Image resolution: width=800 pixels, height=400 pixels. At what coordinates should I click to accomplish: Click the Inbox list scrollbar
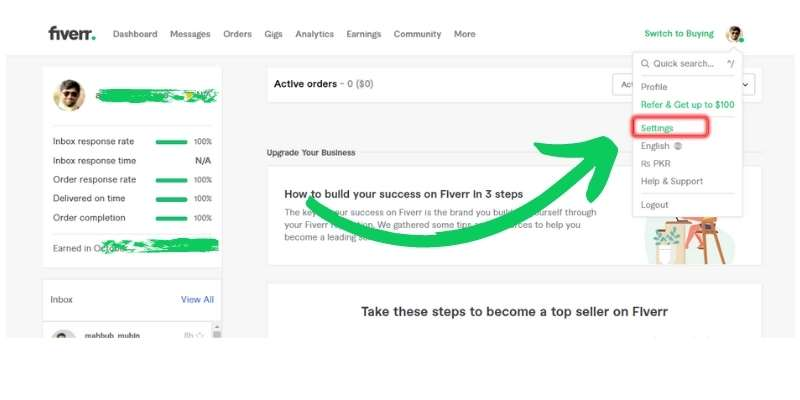point(217,331)
